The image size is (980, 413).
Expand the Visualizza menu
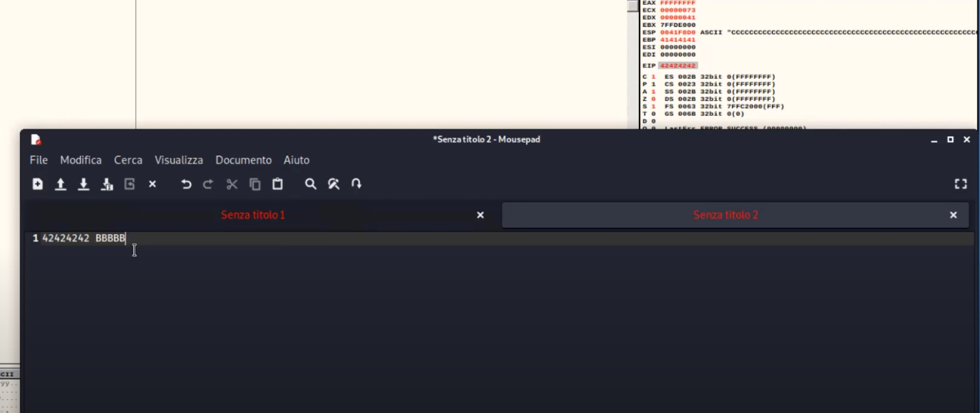[x=178, y=160]
